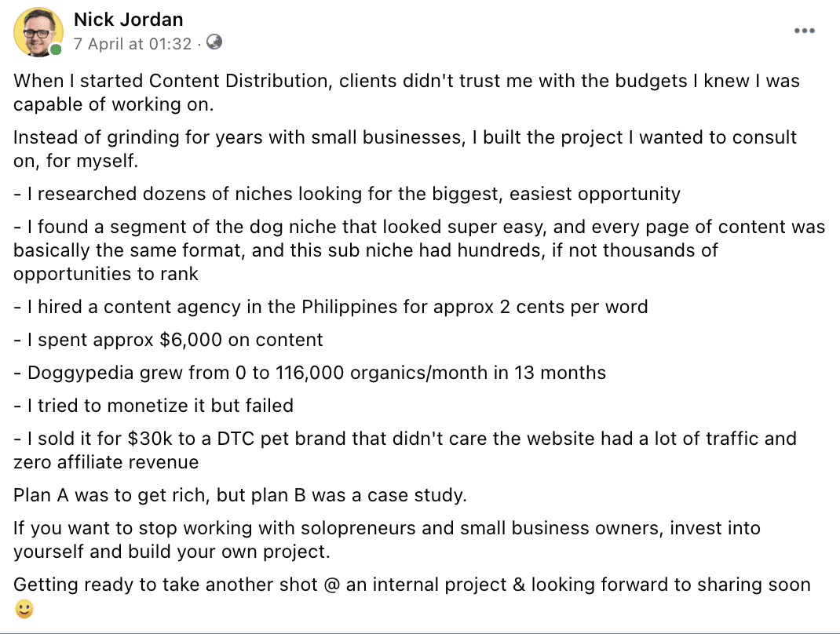This screenshot has width=840, height=634.
Task: Open the three-dot post options menu
Action: point(804,31)
